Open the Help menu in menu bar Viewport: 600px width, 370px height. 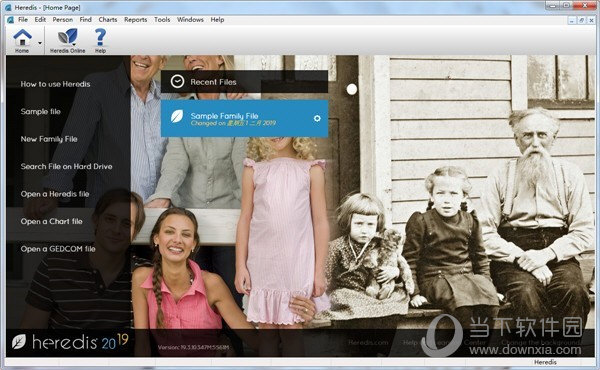pyautogui.click(x=217, y=20)
